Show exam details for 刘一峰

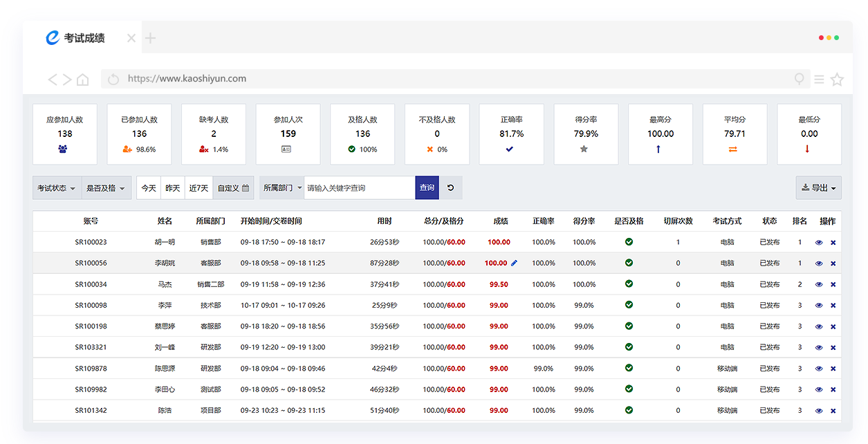click(819, 348)
